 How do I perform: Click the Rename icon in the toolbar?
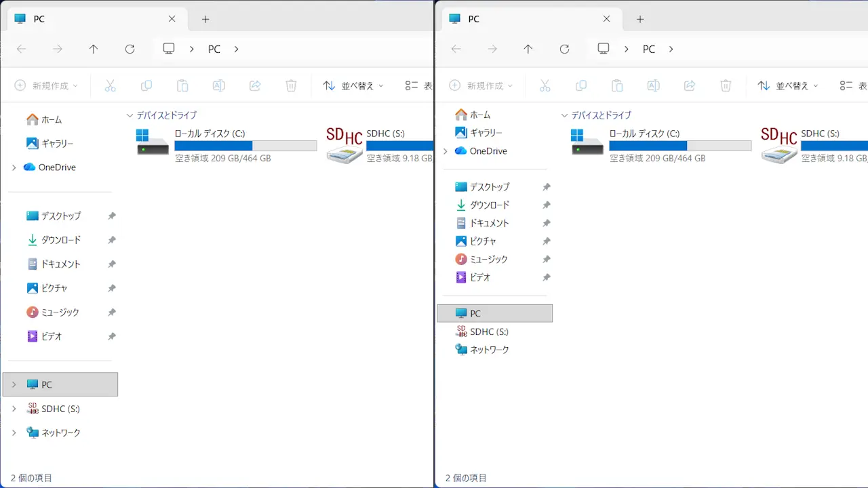(x=218, y=85)
